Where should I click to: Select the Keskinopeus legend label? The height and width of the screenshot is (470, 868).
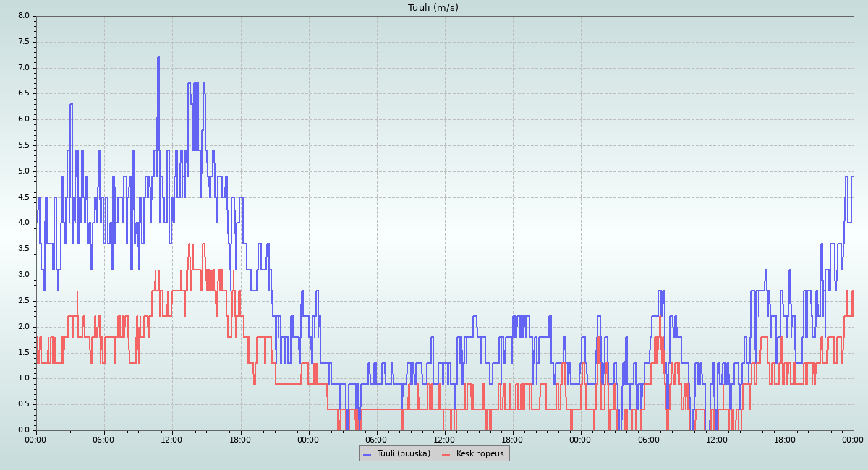(480, 453)
